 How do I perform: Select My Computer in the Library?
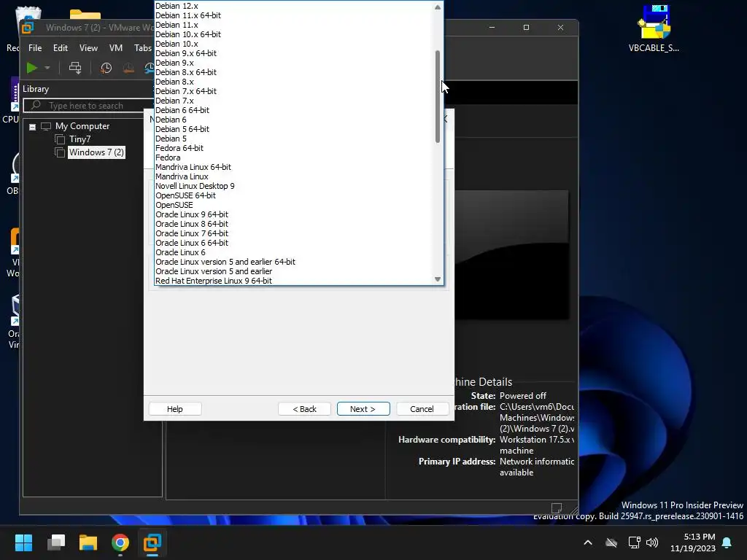(82, 126)
